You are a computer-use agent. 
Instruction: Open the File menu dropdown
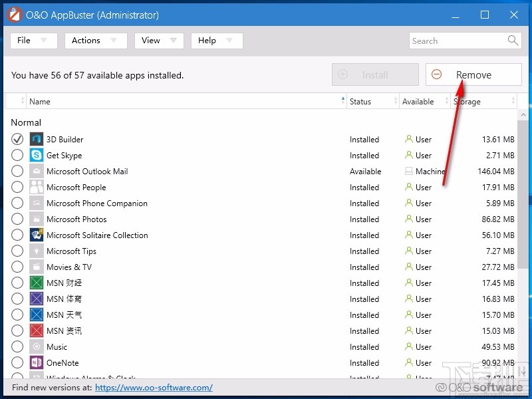click(x=33, y=41)
